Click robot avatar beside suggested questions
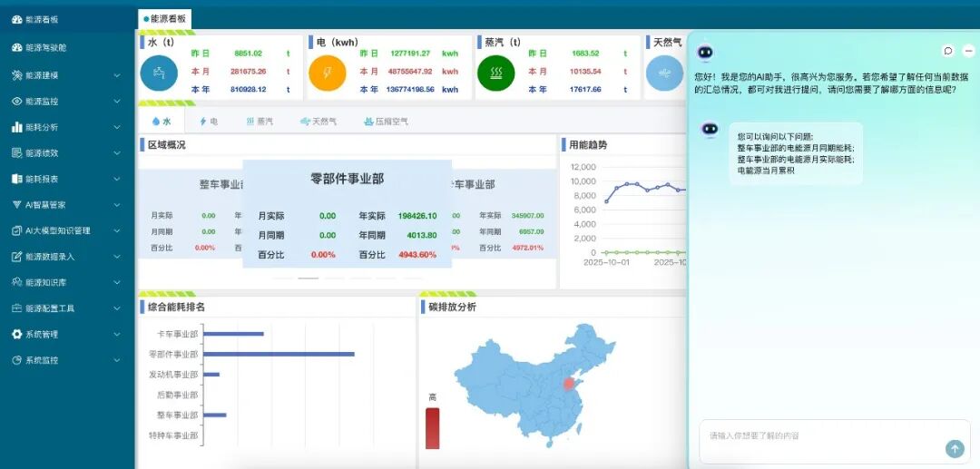980x469 pixels. click(x=710, y=130)
